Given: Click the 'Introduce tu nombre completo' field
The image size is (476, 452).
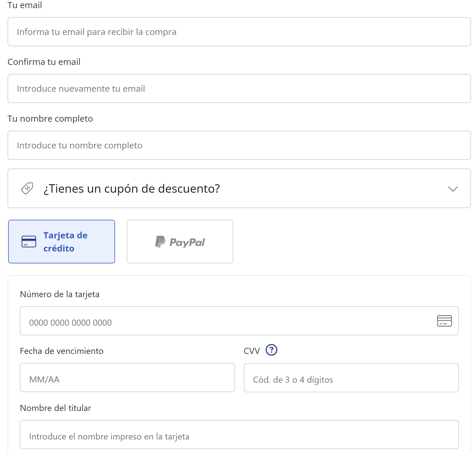Looking at the screenshot, I should pyautogui.click(x=239, y=145).
